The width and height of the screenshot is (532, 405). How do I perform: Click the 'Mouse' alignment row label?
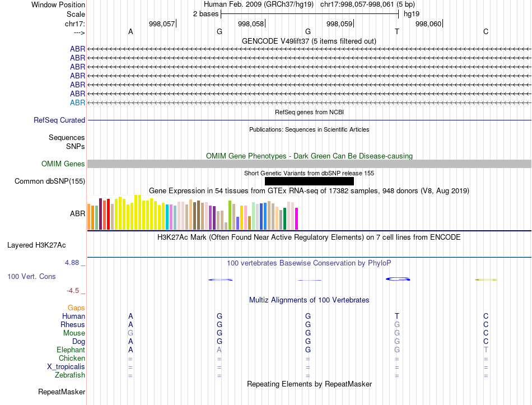[x=74, y=333]
